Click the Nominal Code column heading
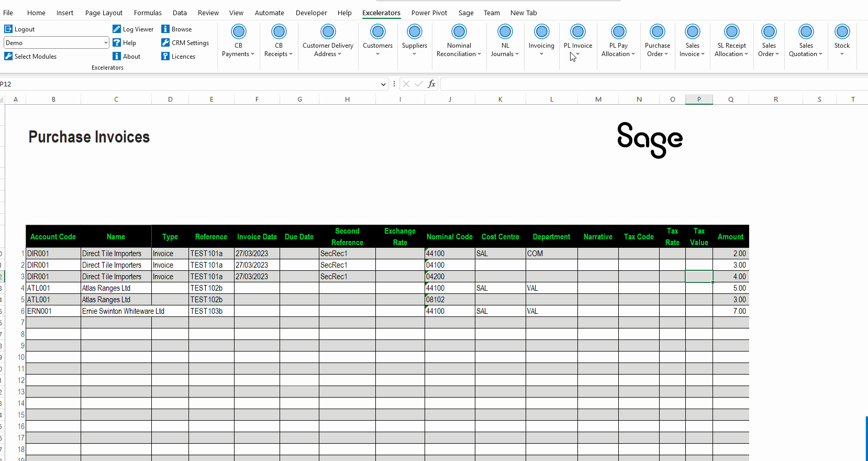 coord(449,237)
